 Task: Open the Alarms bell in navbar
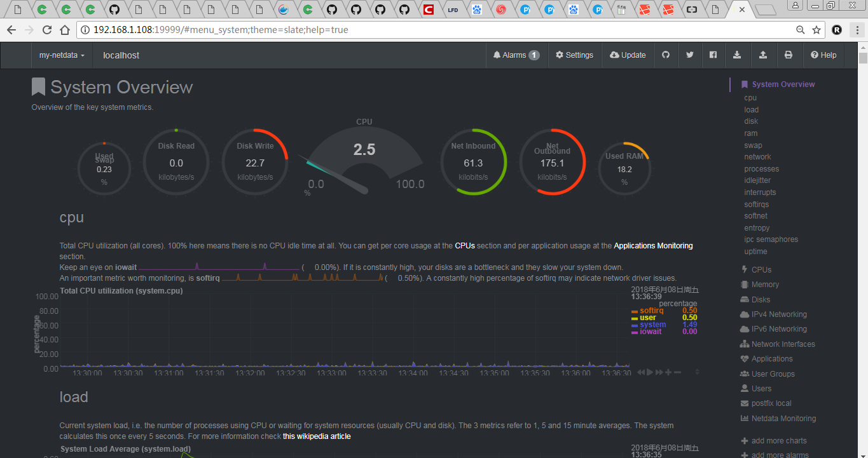tap(516, 55)
